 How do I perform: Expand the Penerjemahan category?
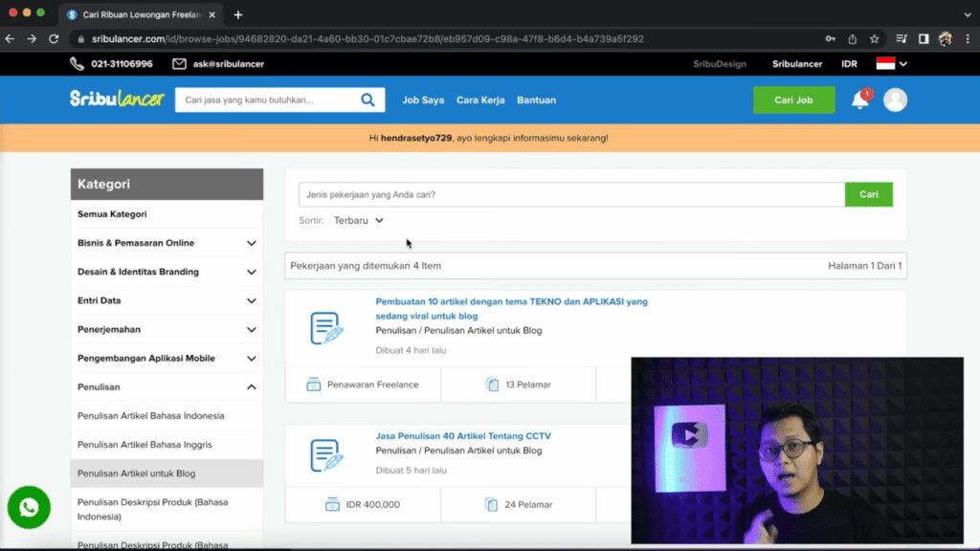click(x=252, y=329)
